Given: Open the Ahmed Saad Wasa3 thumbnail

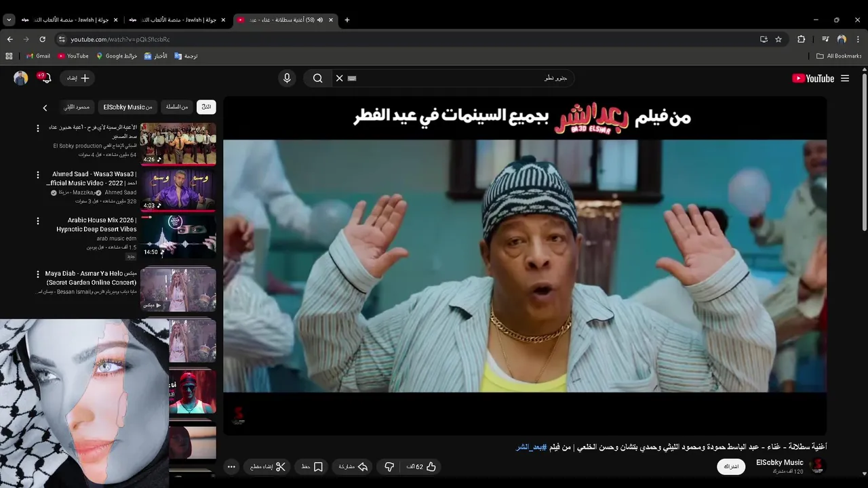Looking at the screenshot, I should pos(178,190).
